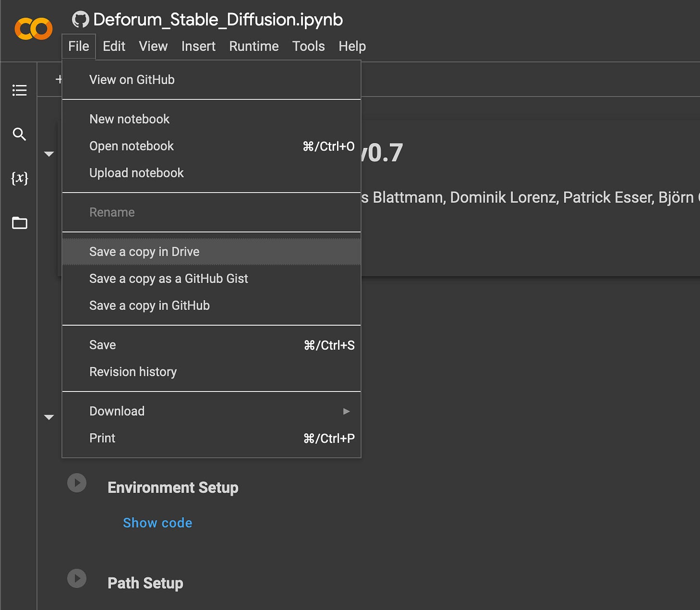Open the files folder sidebar icon
The width and height of the screenshot is (700, 610).
tap(19, 223)
